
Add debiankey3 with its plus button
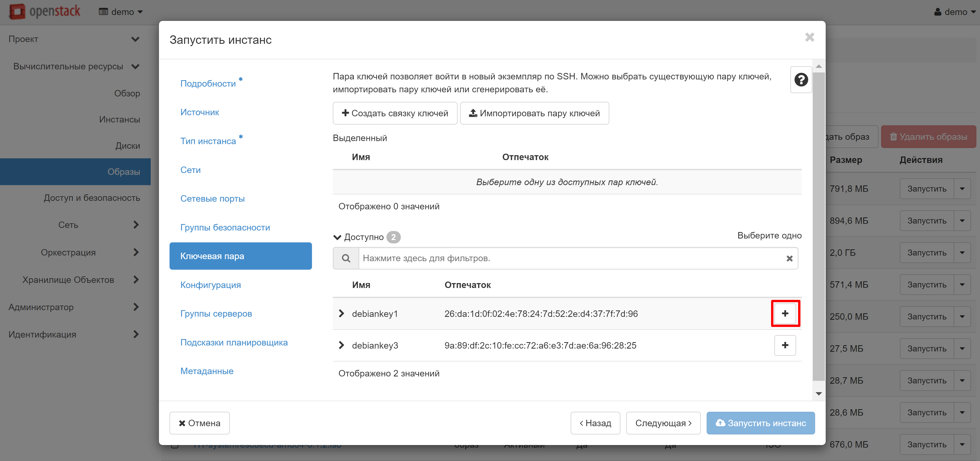[x=785, y=345]
